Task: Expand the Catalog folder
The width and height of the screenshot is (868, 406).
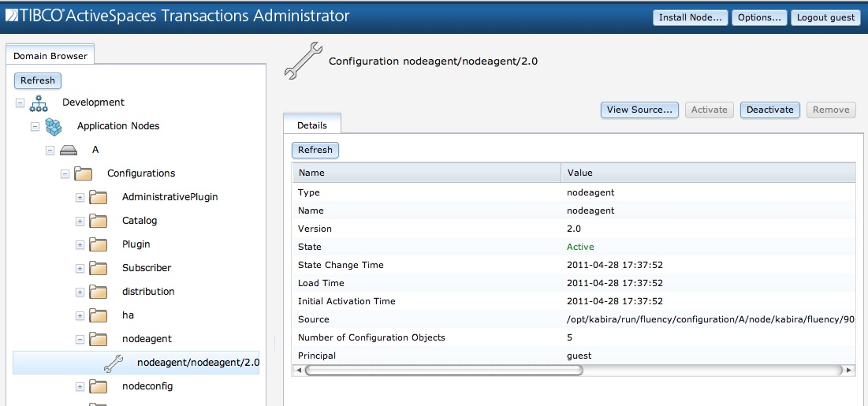Action: pos(80,221)
